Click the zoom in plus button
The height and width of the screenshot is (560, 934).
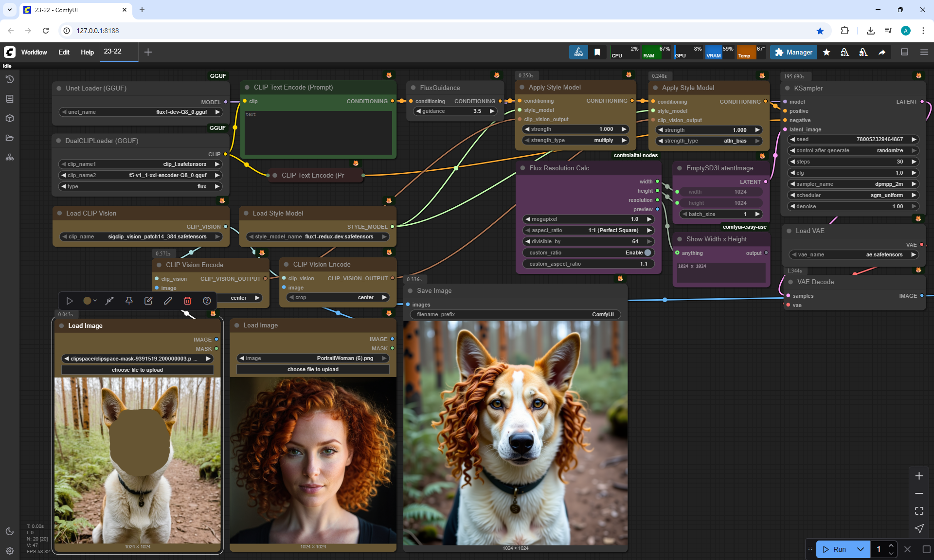click(x=919, y=476)
